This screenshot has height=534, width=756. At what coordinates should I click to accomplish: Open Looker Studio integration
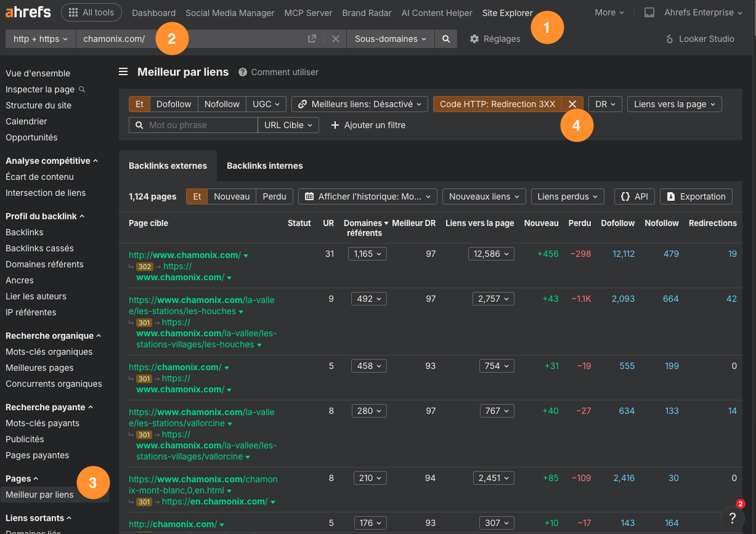(700, 39)
